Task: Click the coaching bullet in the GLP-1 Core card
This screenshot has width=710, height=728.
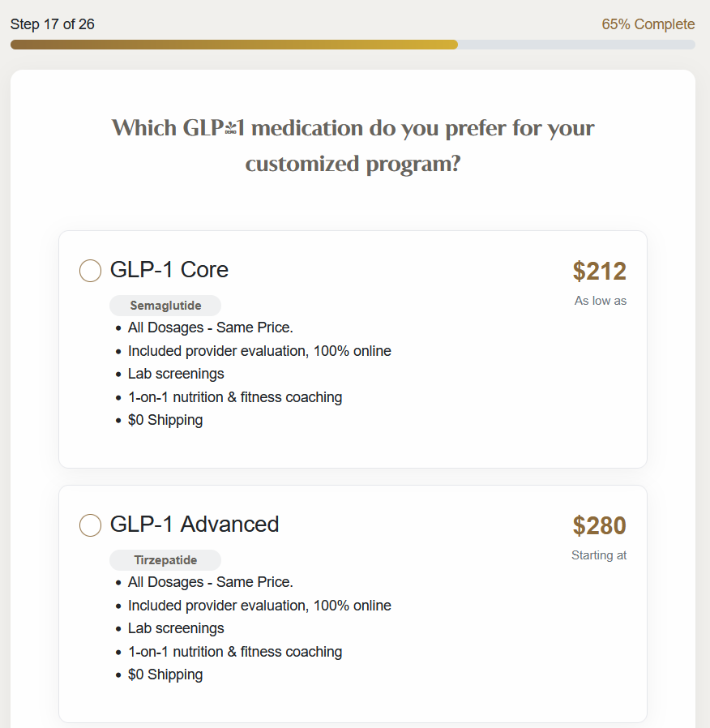Action: 235,397
